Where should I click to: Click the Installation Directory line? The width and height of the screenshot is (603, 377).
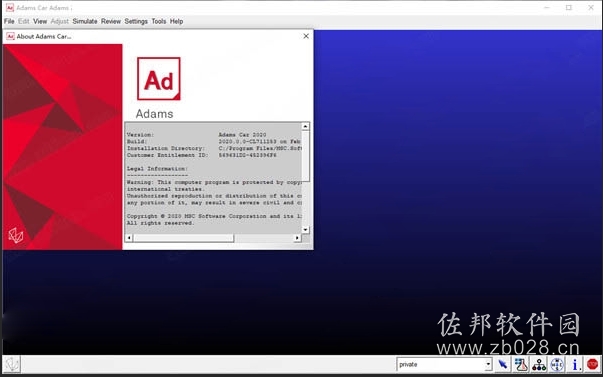click(x=214, y=148)
